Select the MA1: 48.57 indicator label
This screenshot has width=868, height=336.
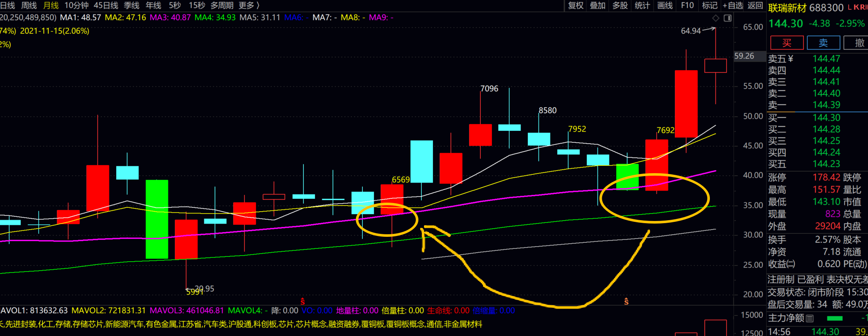pos(80,18)
